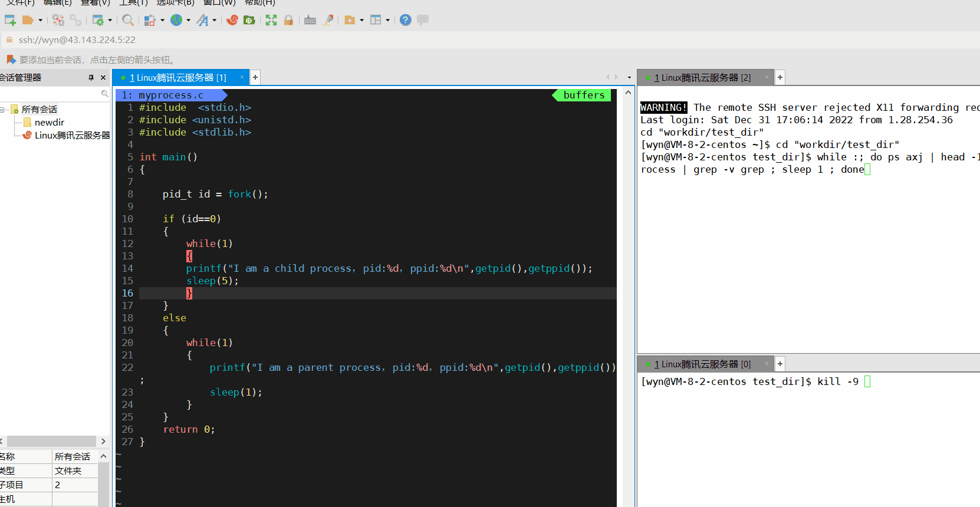The width and height of the screenshot is (980, 507).
Task: Add new tab next to tab [1]
Action: point(255,77)
